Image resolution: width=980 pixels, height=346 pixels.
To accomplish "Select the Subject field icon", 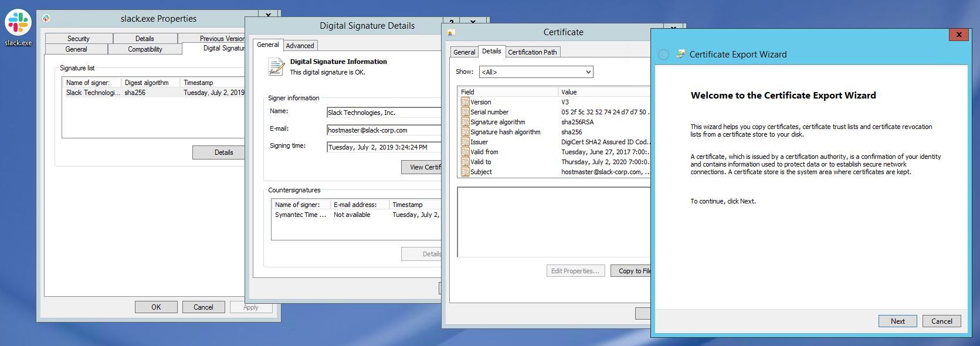I will pos(465,172).
